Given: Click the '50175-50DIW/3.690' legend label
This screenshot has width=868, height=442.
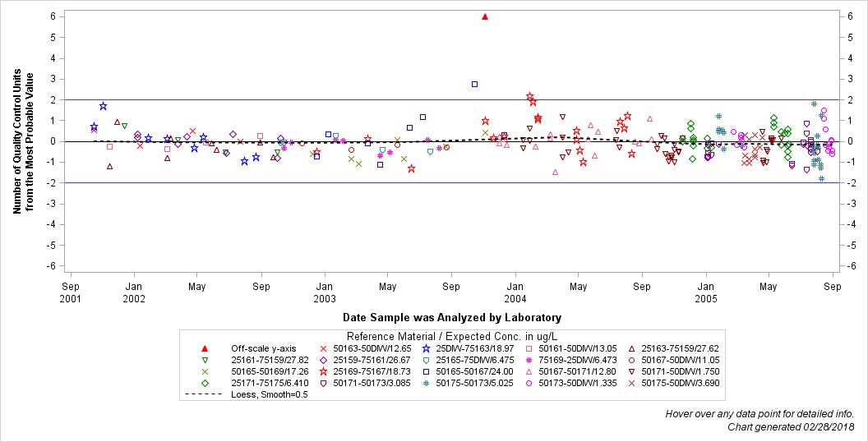Looking at the screenshot, I should tap(681, 383).
